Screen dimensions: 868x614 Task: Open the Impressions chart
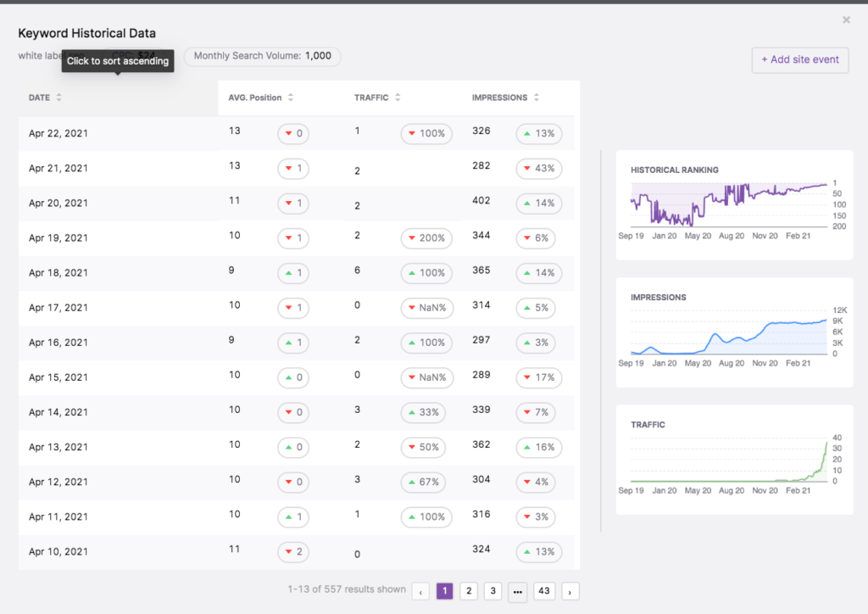(734, 332)
